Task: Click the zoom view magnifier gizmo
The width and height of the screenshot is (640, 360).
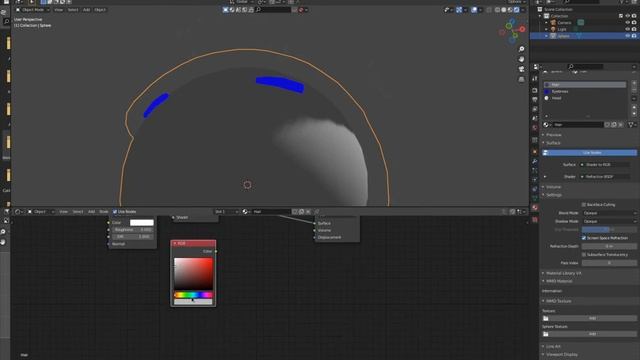Action: point(521,49)
